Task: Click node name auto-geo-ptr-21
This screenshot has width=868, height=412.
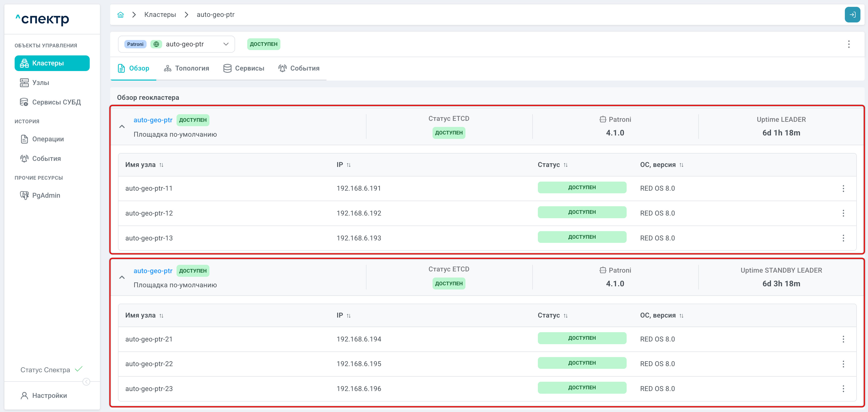Action: point(149,339)
